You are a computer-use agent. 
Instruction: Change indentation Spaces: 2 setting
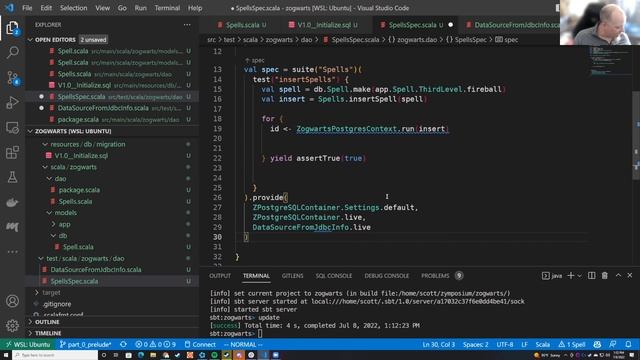[476, 344]
